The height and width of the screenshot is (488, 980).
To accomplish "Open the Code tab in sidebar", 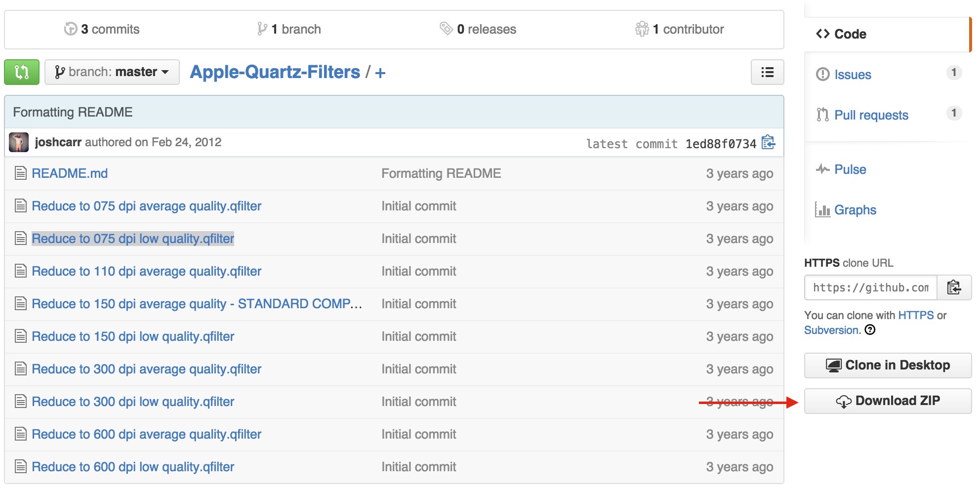I will (850, 34).
